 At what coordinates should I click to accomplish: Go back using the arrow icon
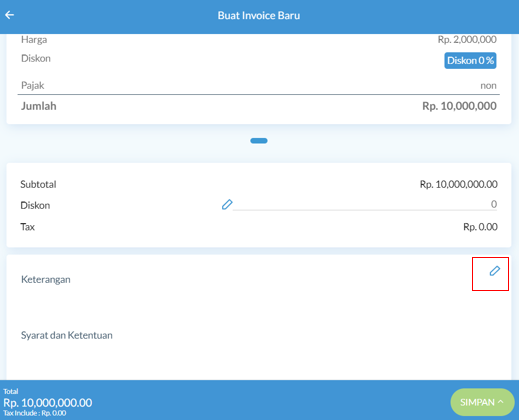pyautogui.click(x=9, y=15)
